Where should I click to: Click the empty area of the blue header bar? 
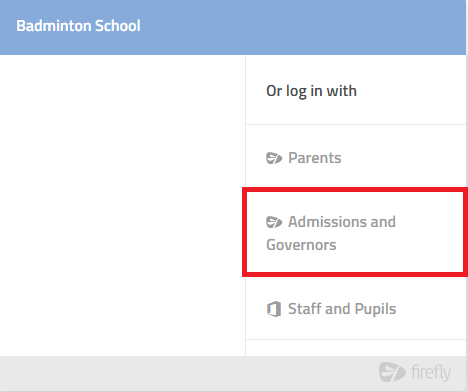300,27
